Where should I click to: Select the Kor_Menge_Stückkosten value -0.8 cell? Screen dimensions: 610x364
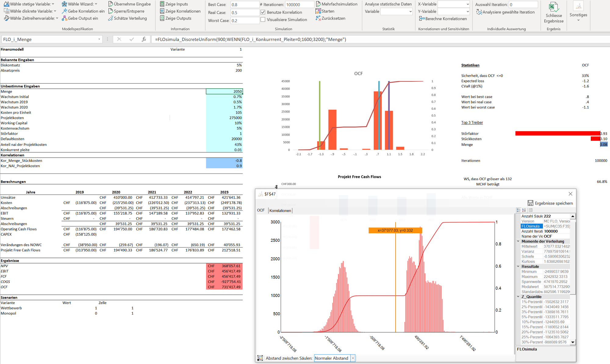click(x=224, y=161)
